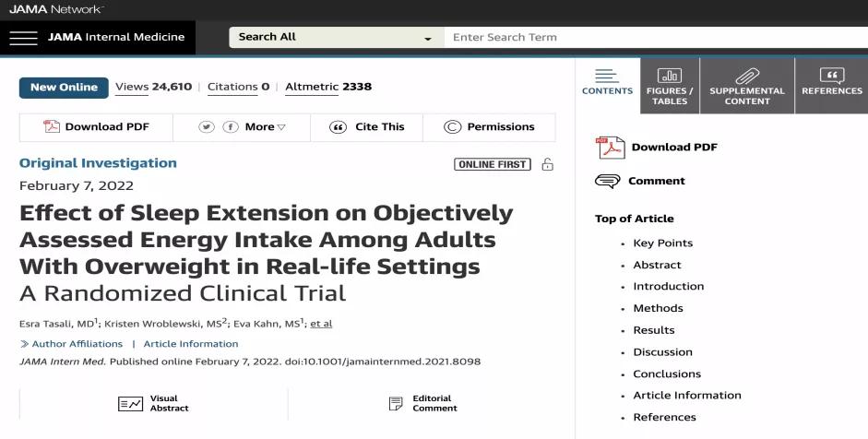This screenshot has width=868, height=439.
Task: Open Permissions
Action: click(501, 126)
